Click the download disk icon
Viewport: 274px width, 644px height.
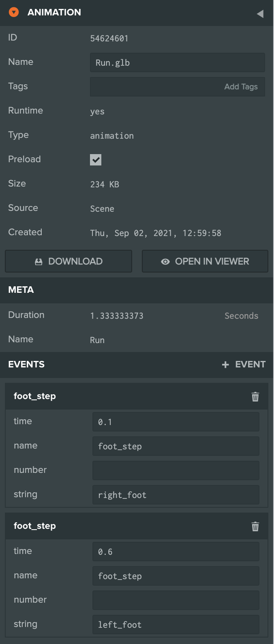pyautogui.click(x=39, y=261)
